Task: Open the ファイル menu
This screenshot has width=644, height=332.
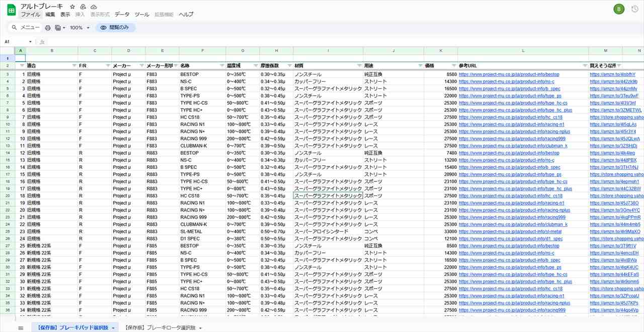Action: (30, 15)
